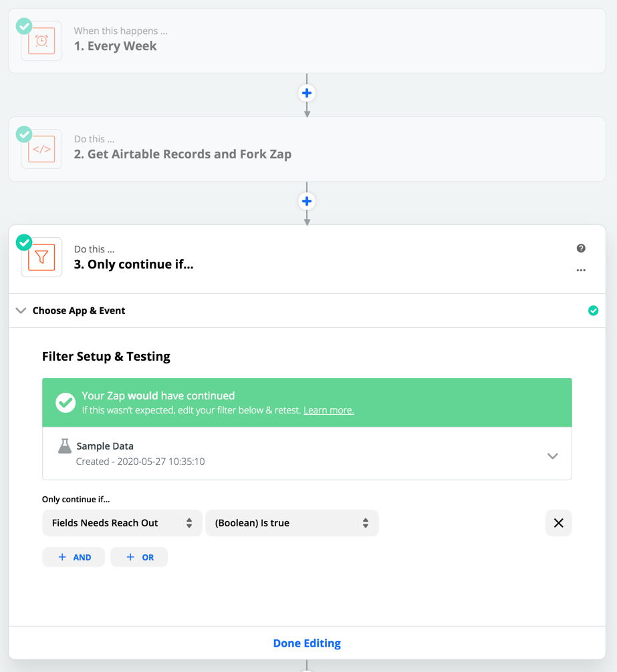
Task: Click the Filter Setup & Testing heading
Action: click(106, 357)
